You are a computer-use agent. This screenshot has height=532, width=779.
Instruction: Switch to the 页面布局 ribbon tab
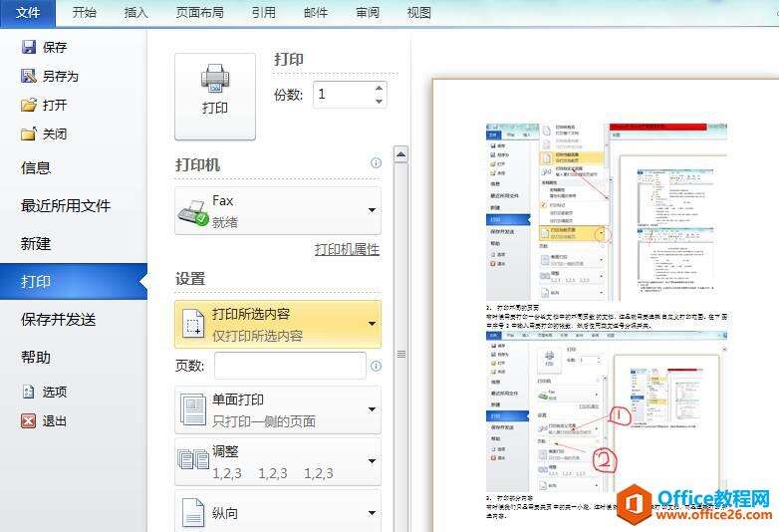199,12
